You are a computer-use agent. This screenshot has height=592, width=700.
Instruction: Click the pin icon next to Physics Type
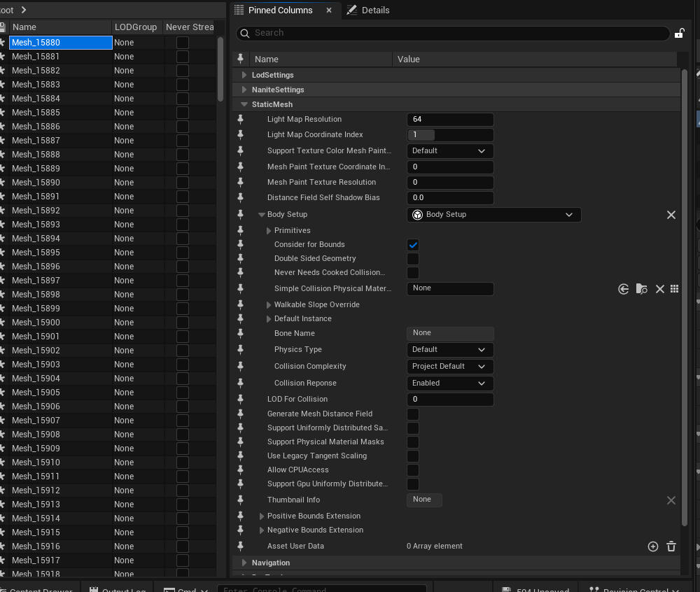[x=241, y=350]
